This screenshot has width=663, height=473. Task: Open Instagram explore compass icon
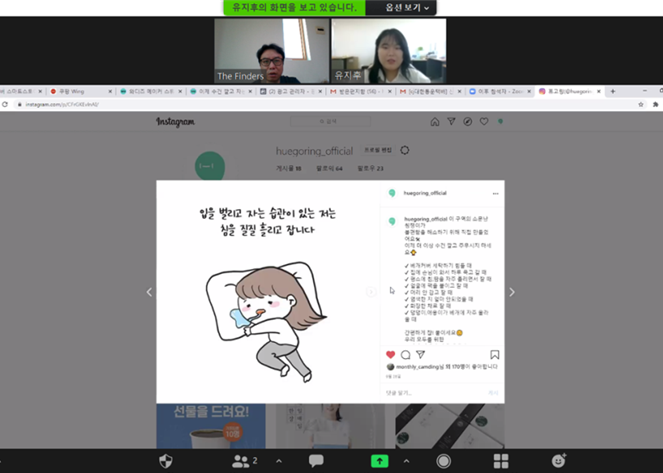468,122
